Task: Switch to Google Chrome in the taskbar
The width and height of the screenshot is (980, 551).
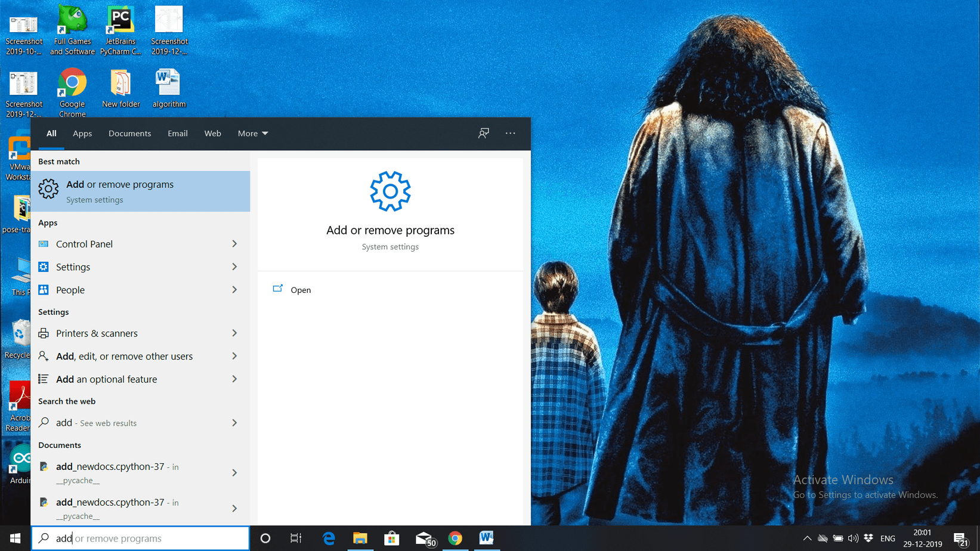Action: coord(455,538)
